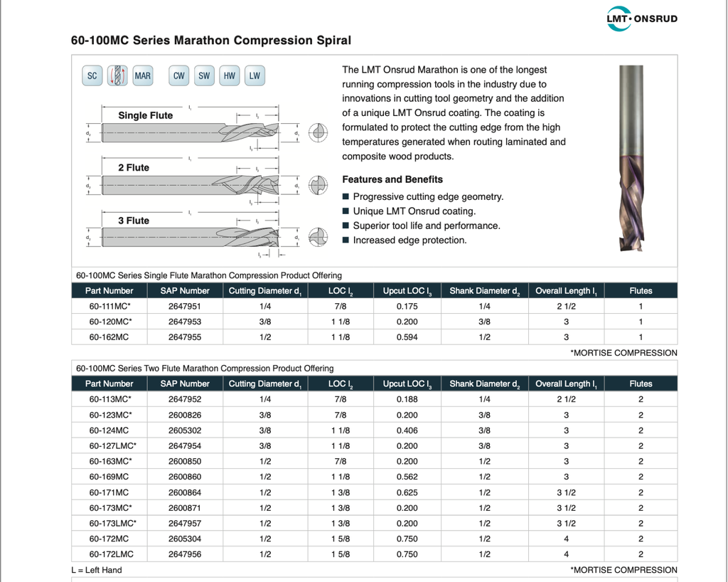The image size is (728, 582).
Task: Click the Cutting Diameter header in single flute table
Action: tap(265, 291)
